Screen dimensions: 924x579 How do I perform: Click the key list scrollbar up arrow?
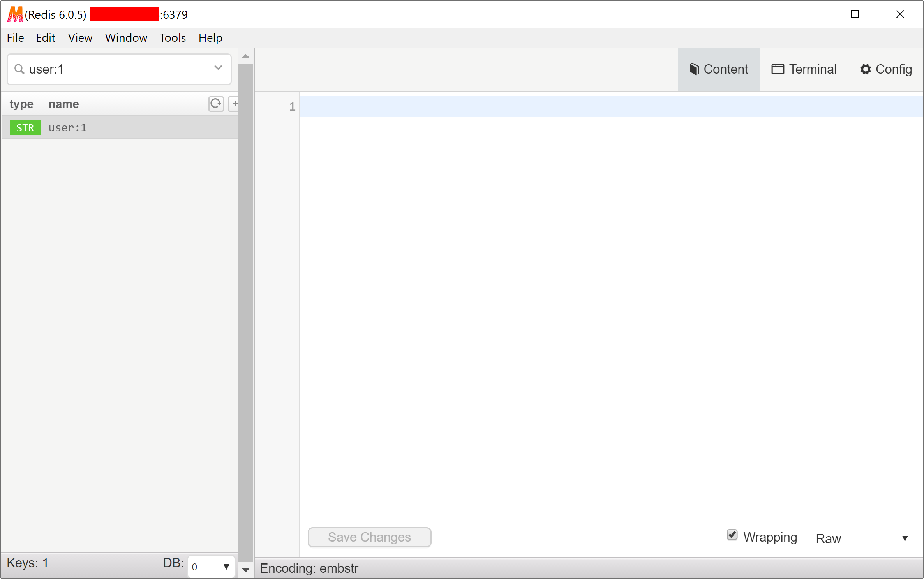[x=246, y=56]
